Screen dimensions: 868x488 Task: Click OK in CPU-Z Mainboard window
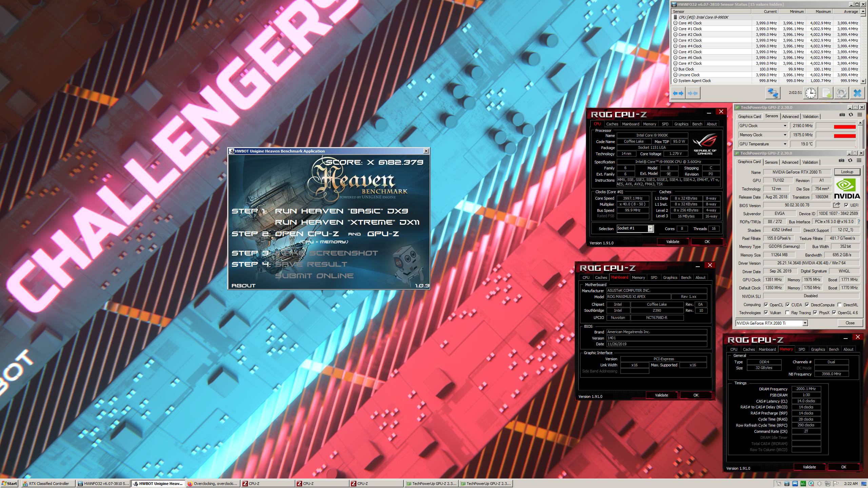click(696, 395)
